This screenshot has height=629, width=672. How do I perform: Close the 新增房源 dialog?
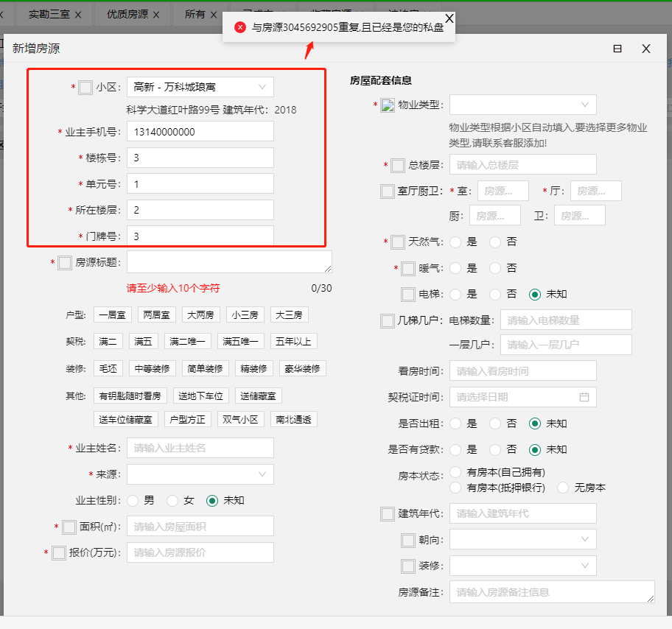(x=646, y=49)
